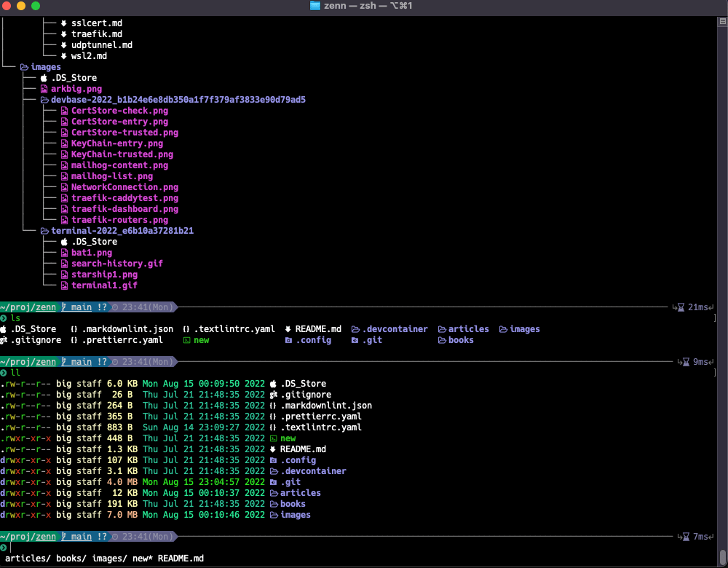The width and height of the screenshot is (728, 568).
Task: Click the Apple icon beside .DS_Store in ll listing
Action: click(x=273, y=384)
